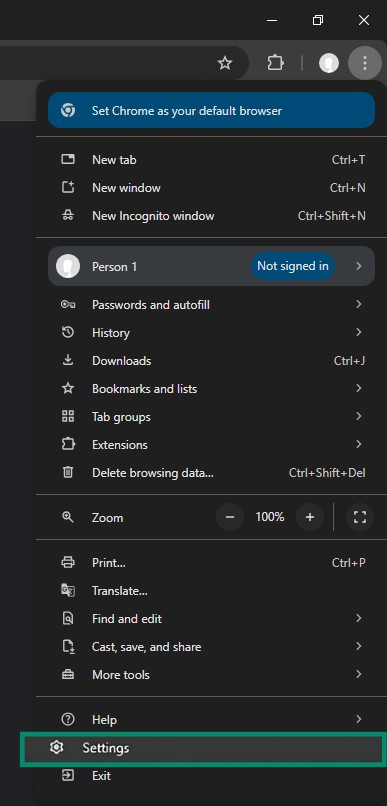Click the Chrome logo in default browser banner
Image resolution: width=387 pixels, height=806 pixels.
(68, 111)
